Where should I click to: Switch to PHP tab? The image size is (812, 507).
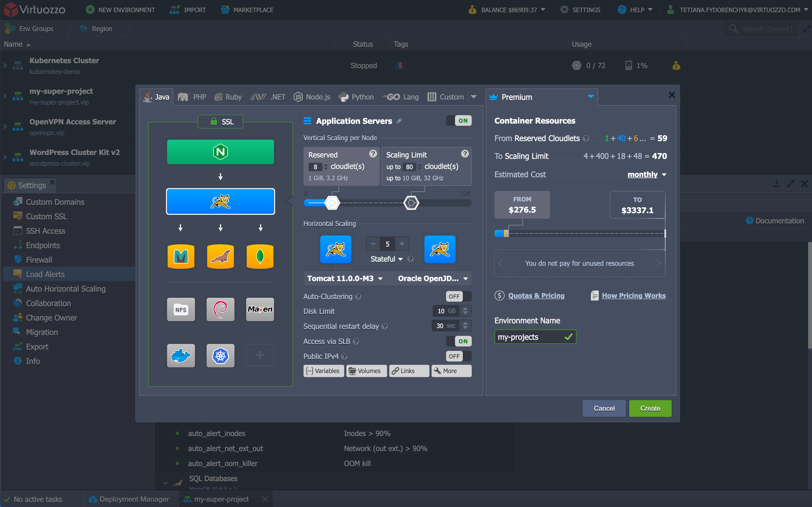point(192,97)
